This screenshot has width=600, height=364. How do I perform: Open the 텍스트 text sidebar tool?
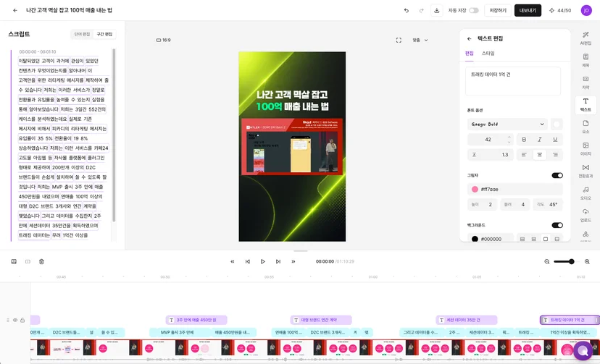pos(586,105)
